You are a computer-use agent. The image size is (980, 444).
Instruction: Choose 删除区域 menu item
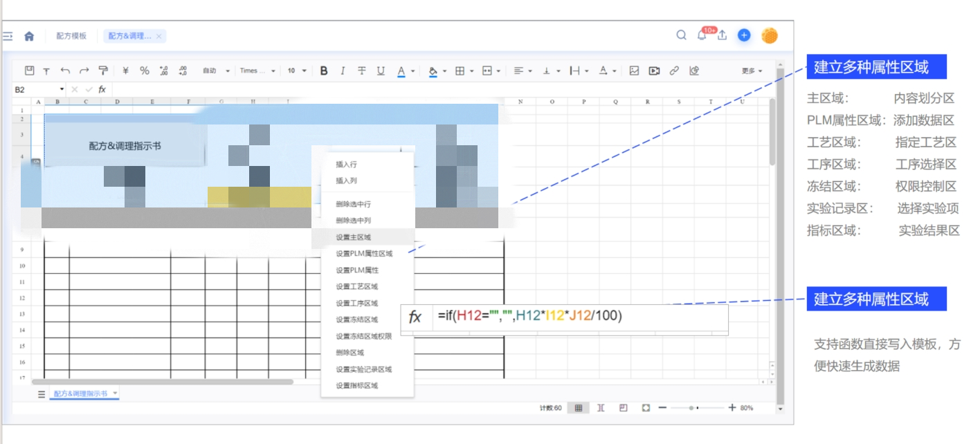click(350, 352)
